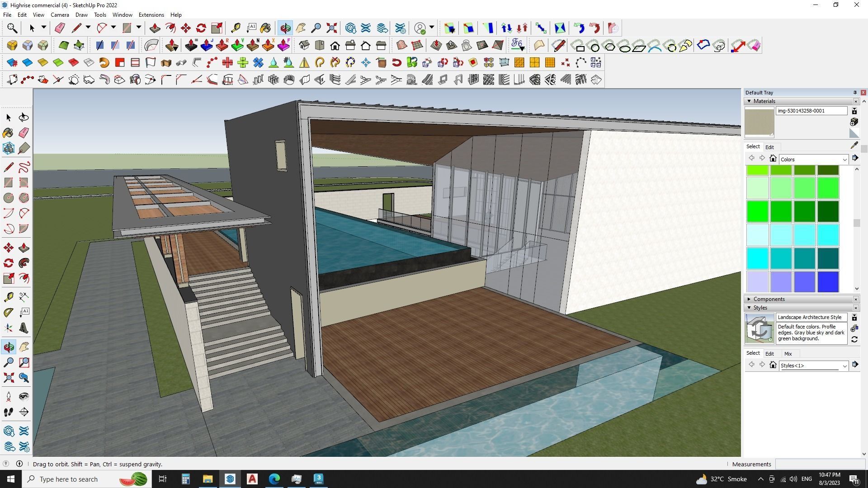The width and height of the screenshot is (868, 488).
Task: Choose the Move tool in left toolbar
Action: pyautogui.click(x=8, y=248)
